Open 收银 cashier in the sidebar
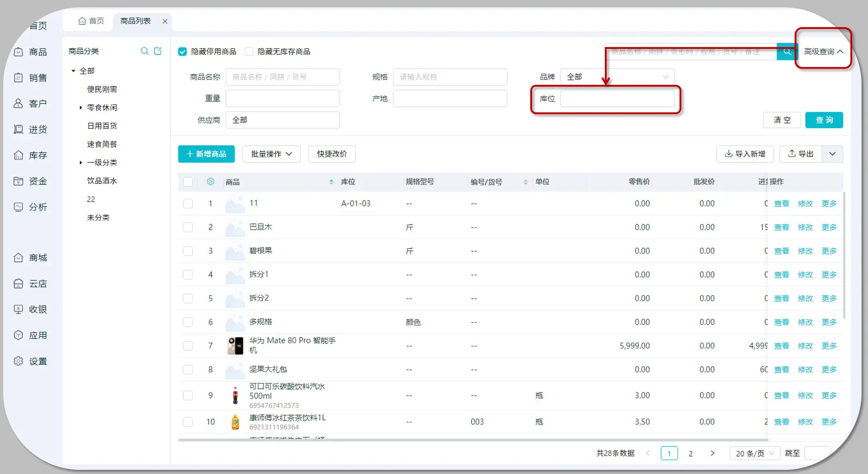Screen dimensions: 868x474 click(30, 309)
